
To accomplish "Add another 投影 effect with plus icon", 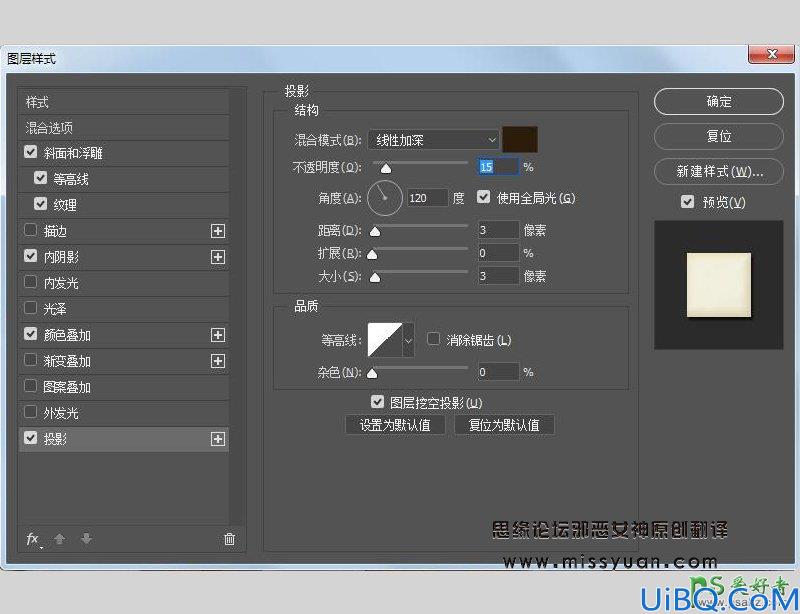I will [218, 439].
